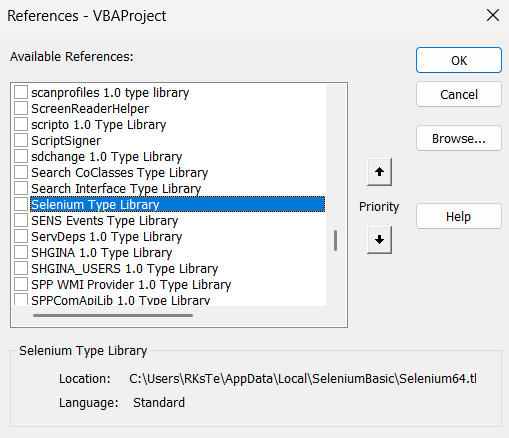The width and height of the screenshot is (509, 438).
Task: Select scripto 1.0 Type Library entry
Action: (x=99, y=125)
